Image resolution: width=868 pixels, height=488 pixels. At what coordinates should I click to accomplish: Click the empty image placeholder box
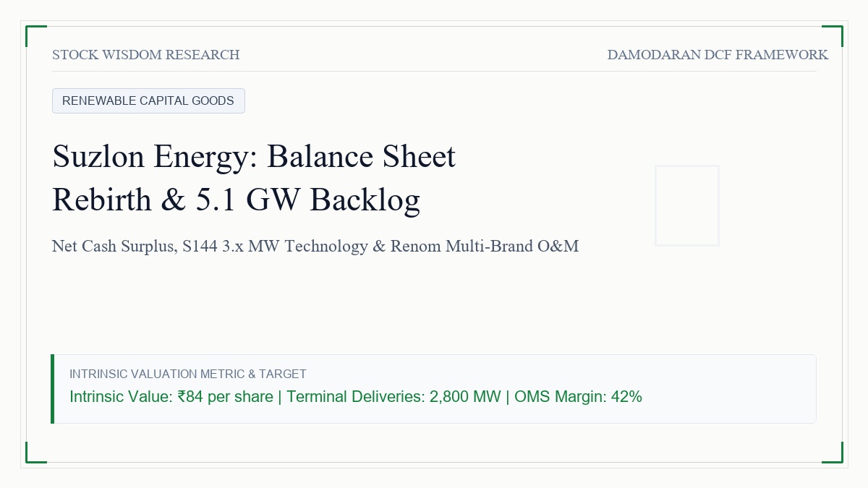point(687,205)
